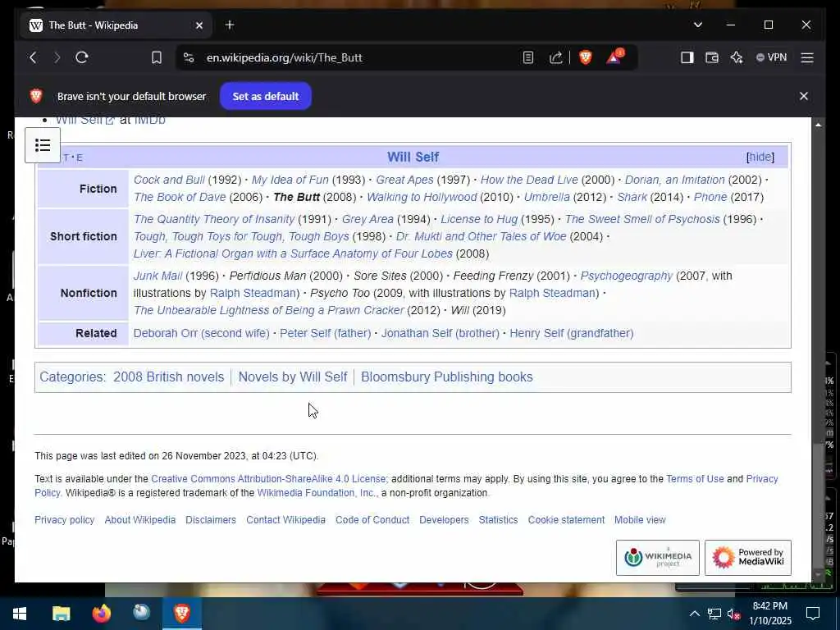Image resolution: width=840 pixels, height=630 pixels.
Task: Open File Explorer from taskbar
Action: click(x=61, y=614)
